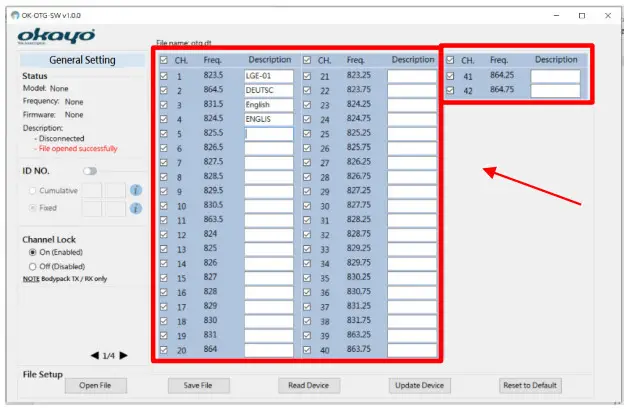Click description field for channel 42

coord(555,90)
